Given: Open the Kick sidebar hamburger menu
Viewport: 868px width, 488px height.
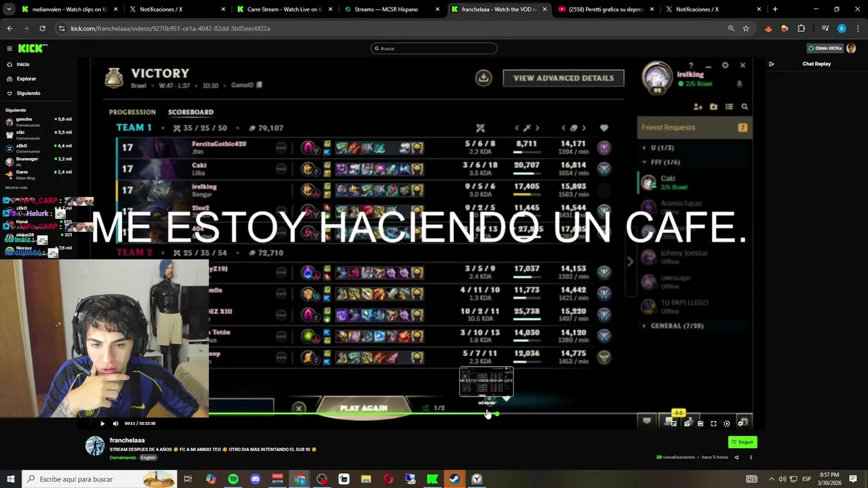Looking at the screenshot, I should 9,49.
